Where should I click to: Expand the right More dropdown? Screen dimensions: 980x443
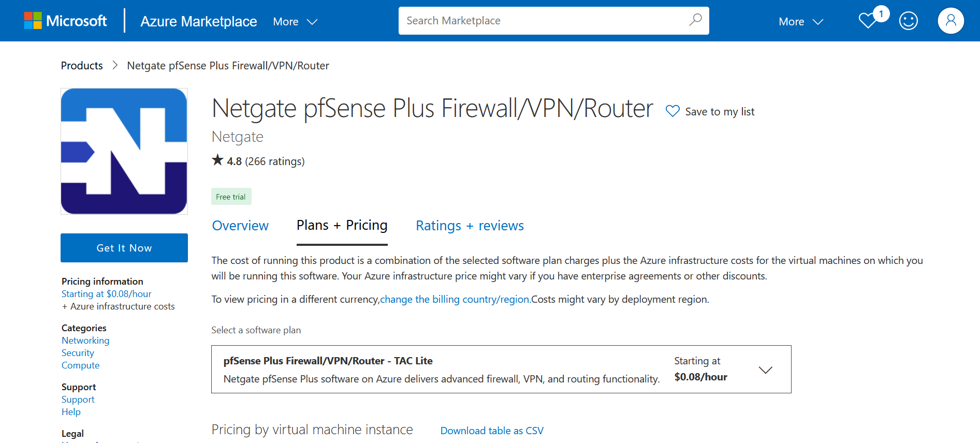pyautogui.click(x=800, y=22)
